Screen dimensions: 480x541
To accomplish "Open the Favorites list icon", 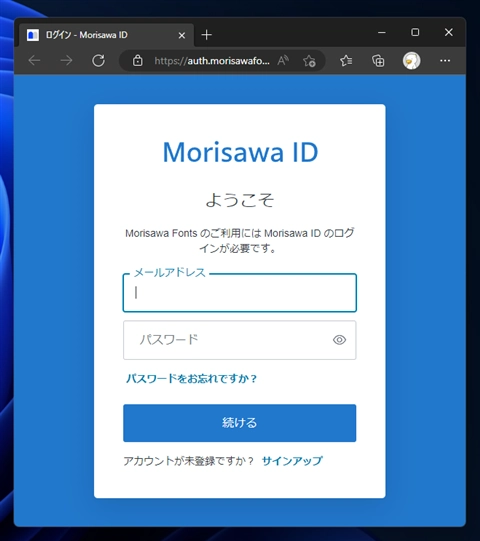I will coord(346,61).
